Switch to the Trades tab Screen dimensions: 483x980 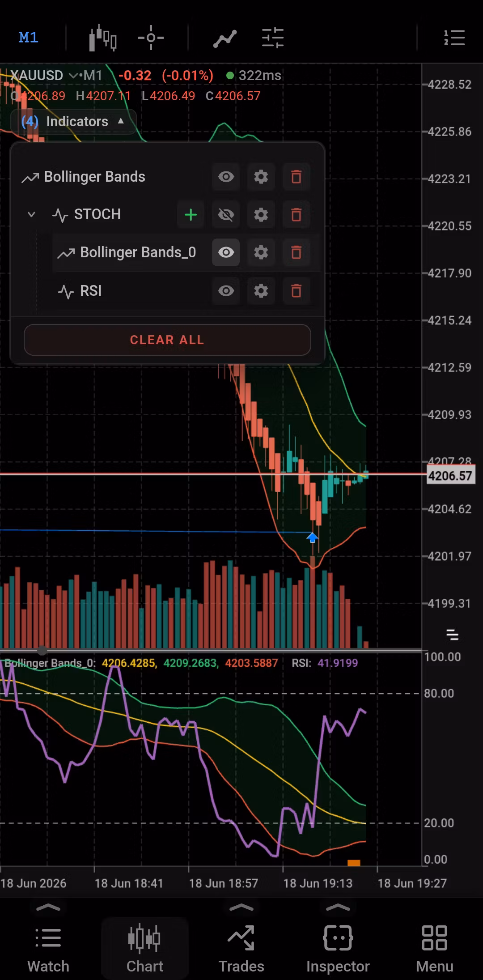(241, 949)
